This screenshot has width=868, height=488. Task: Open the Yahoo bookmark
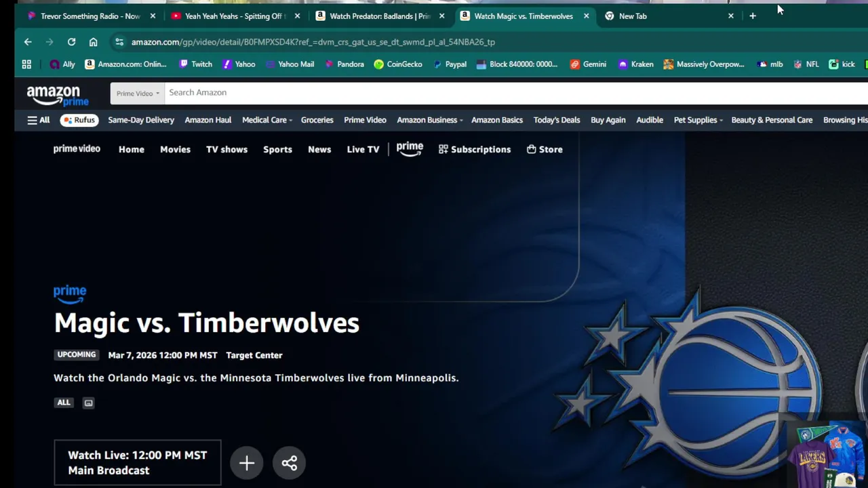(239, 64)
